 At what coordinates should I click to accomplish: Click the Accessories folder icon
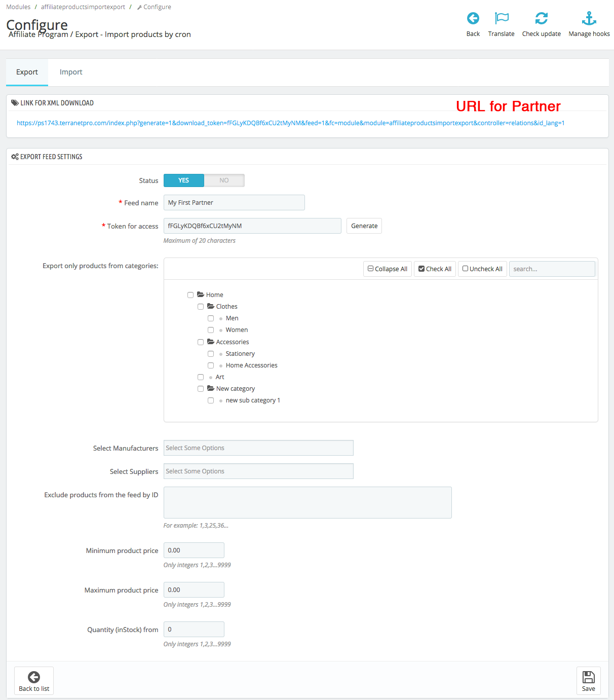(x=211, y=342)
